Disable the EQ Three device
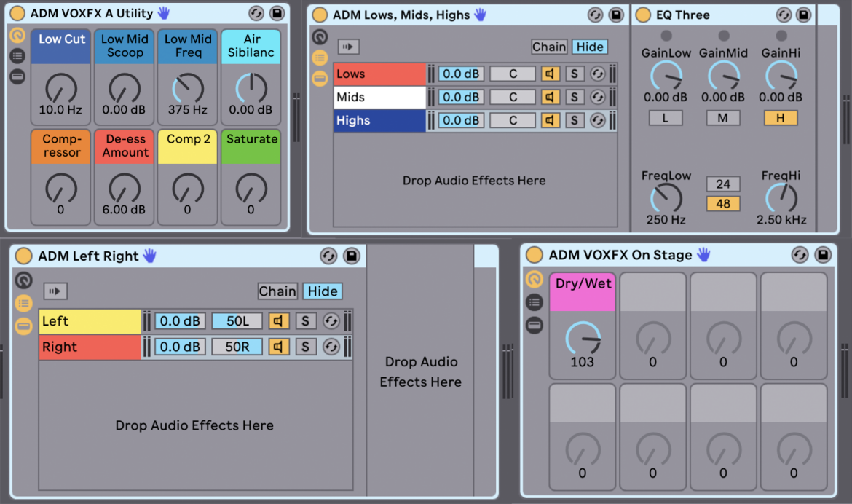The height and width of the screenshot is (504, 852). (x=643, y=15)
